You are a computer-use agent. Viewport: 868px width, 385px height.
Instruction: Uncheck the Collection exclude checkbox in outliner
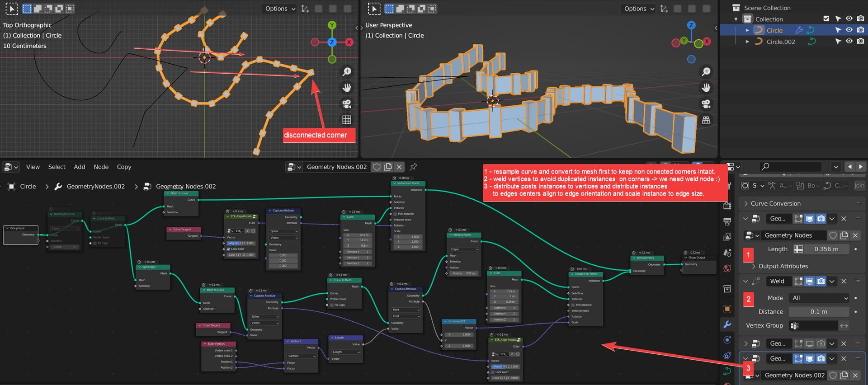[826, 19]
